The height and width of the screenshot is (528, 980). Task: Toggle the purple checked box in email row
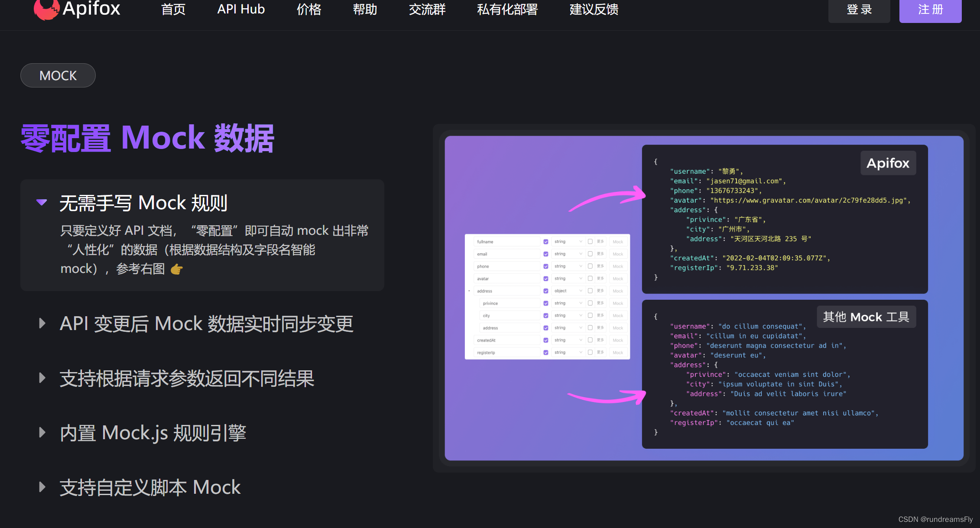tap(546, 254)
